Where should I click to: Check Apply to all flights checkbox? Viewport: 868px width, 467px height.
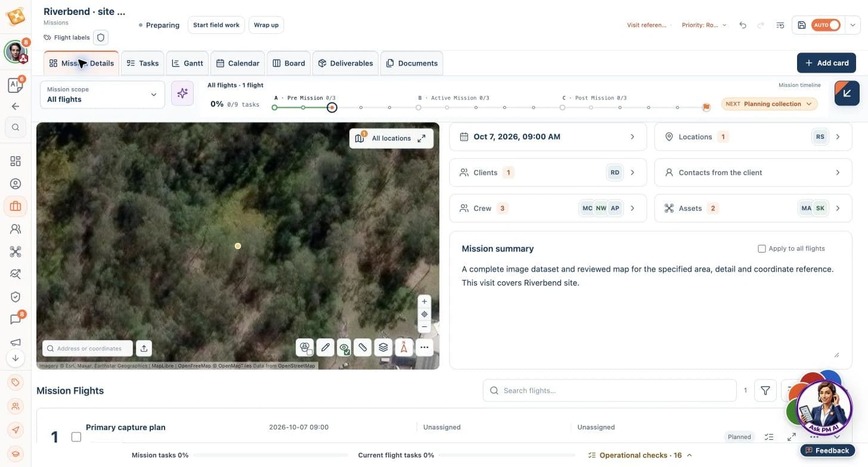761,248
